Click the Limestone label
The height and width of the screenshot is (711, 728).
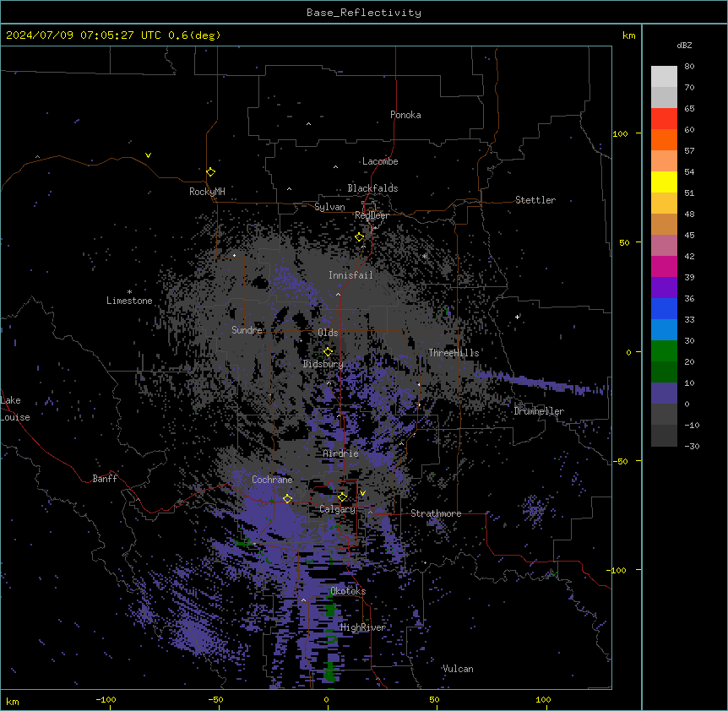click(129, 301)
